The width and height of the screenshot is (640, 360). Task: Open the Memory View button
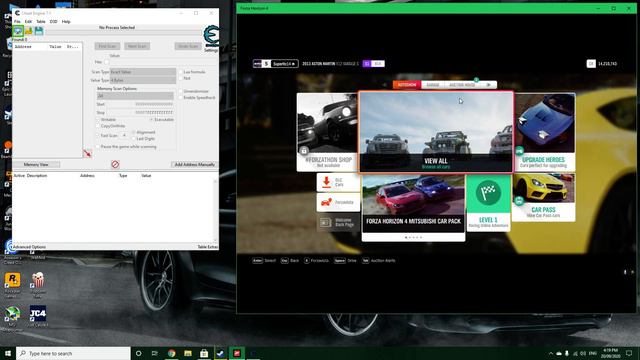[x=36, y=164]
